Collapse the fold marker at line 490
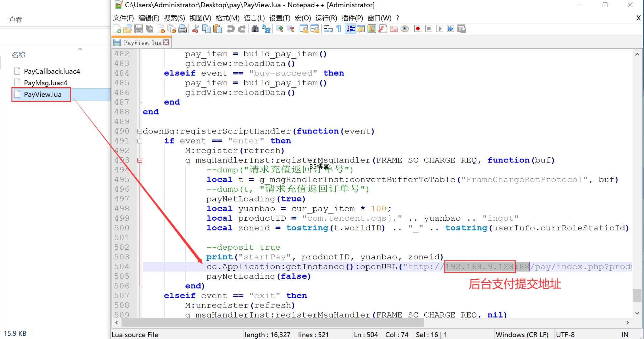This screenshot has height=339, width=644. pyautogui.click(x=139, y=131)
